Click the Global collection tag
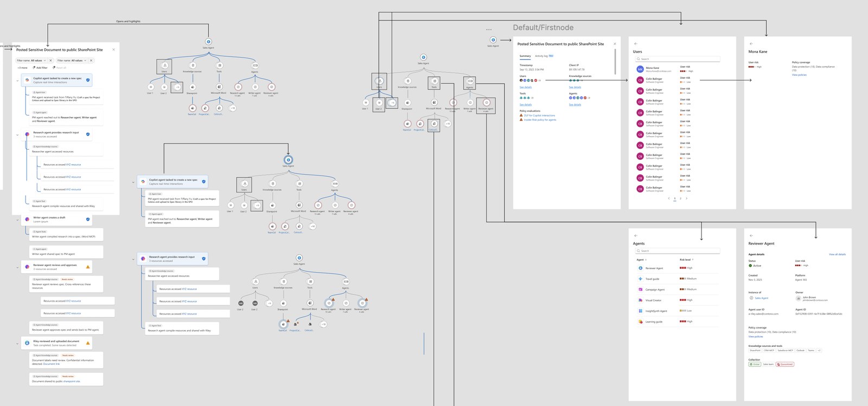 tap(755, 364)
